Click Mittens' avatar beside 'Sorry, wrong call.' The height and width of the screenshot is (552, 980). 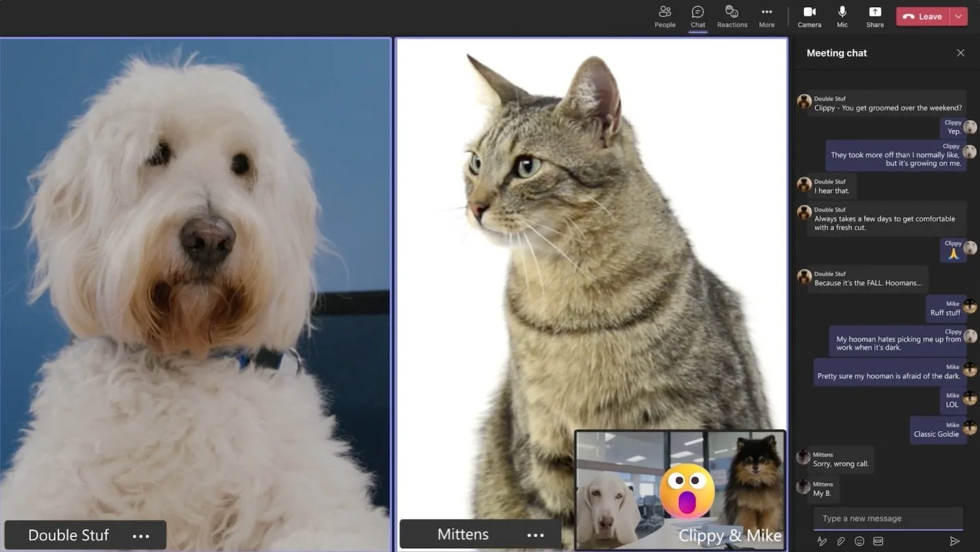coord(803,457)
